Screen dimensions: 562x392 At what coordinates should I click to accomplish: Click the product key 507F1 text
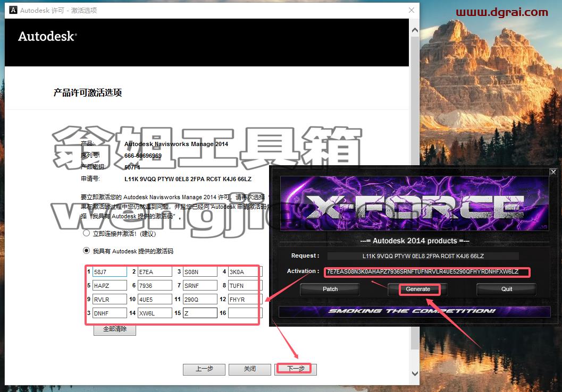(132, 167)
